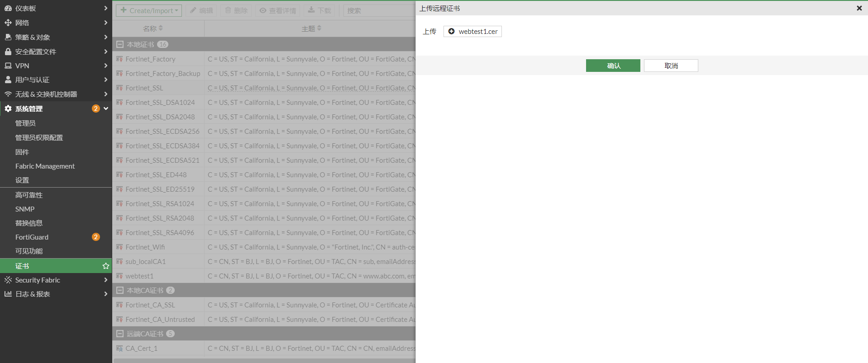Select the Fortinet_SSL_ED25519 row

(264, 189)
